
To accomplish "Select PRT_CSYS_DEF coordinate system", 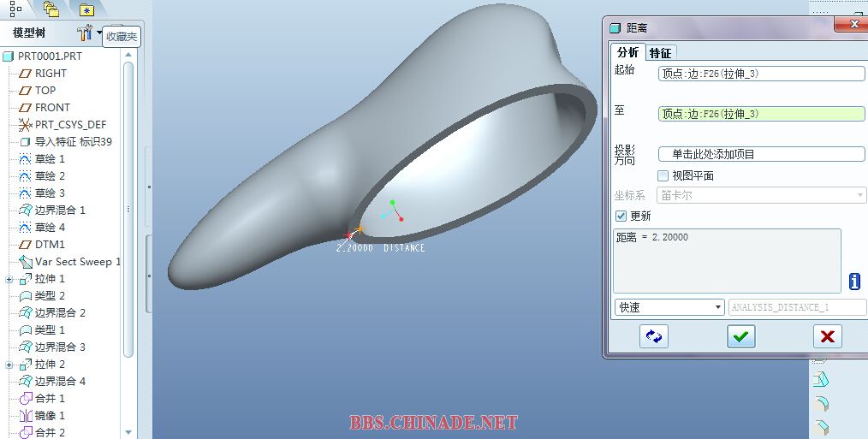I will [x=62, y=125].
